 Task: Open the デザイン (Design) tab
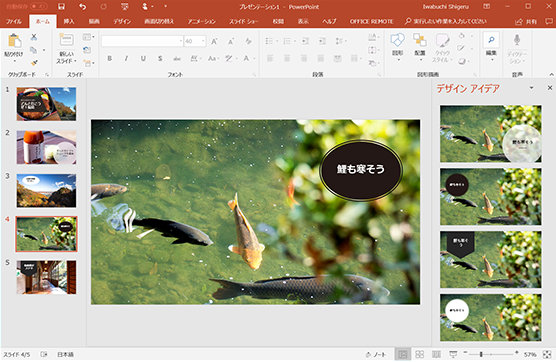(122, 21)
